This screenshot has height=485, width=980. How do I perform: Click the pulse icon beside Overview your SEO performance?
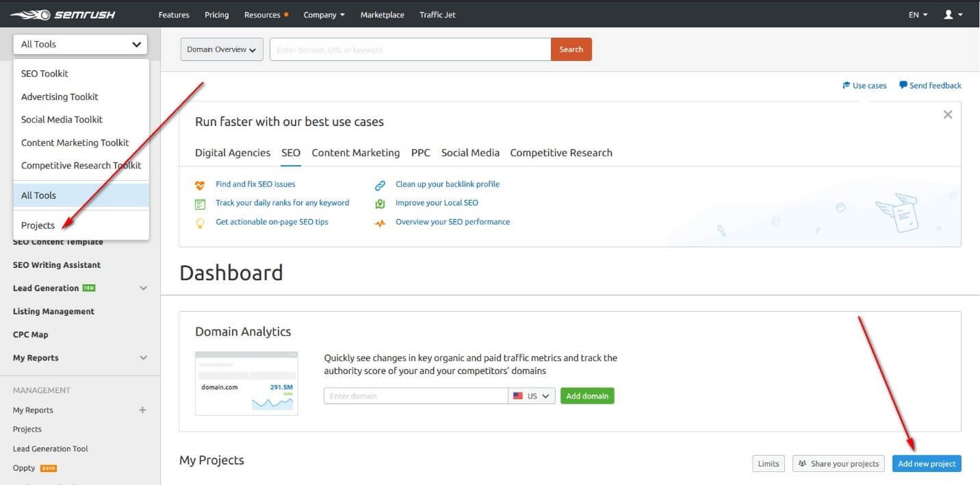380,223
